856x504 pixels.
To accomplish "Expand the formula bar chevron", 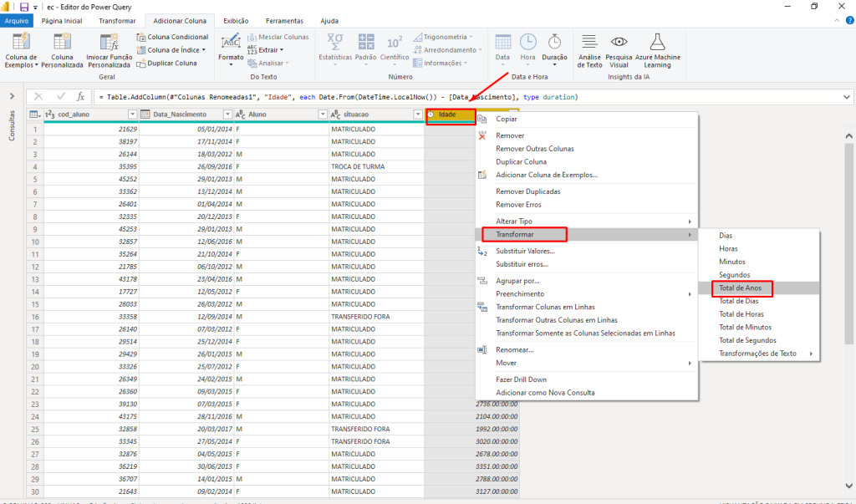I will click(x=846, y=97).
